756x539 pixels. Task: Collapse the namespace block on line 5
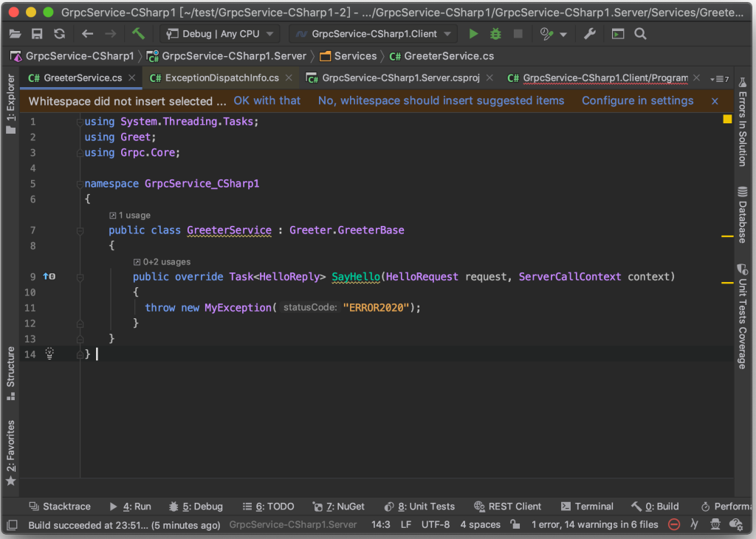pos(80,184)
